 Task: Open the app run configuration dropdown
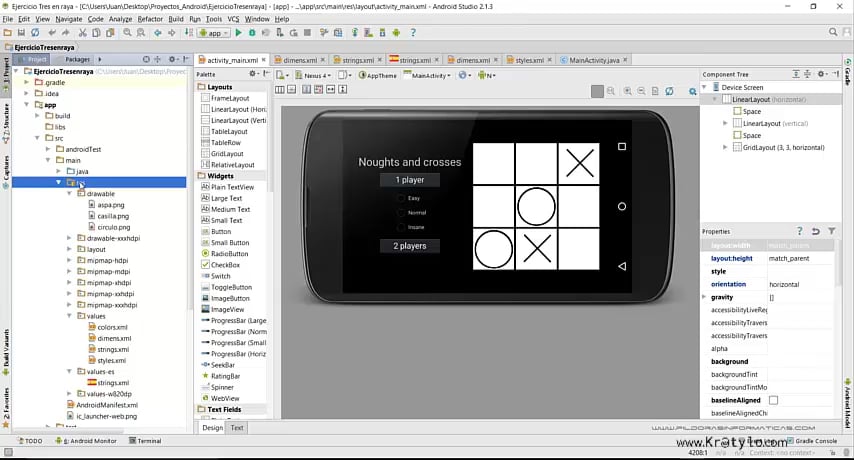214,33
